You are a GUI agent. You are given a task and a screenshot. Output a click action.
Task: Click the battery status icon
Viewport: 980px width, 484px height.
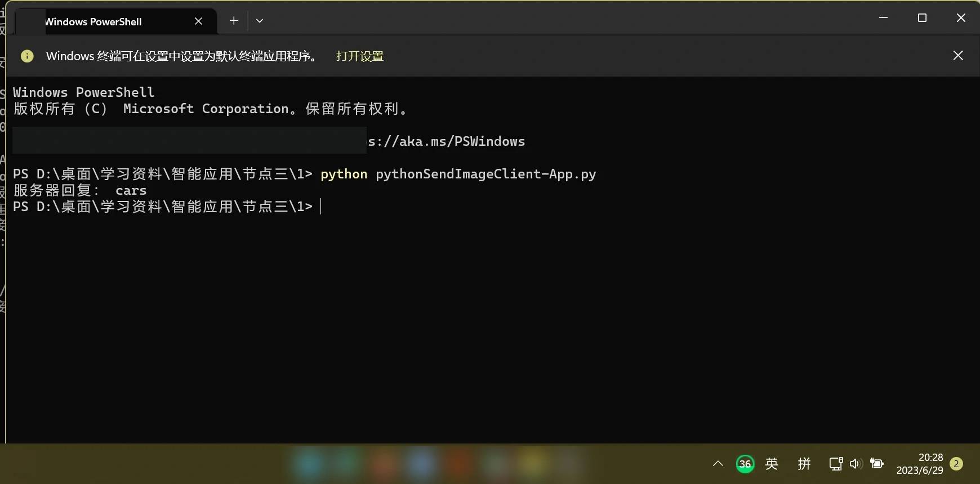click(877, 464)
